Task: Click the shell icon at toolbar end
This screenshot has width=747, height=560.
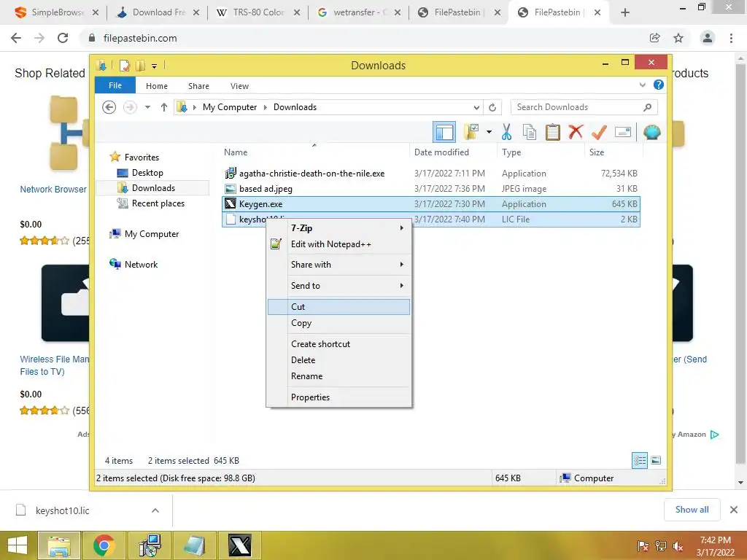Action: point(651,132)
